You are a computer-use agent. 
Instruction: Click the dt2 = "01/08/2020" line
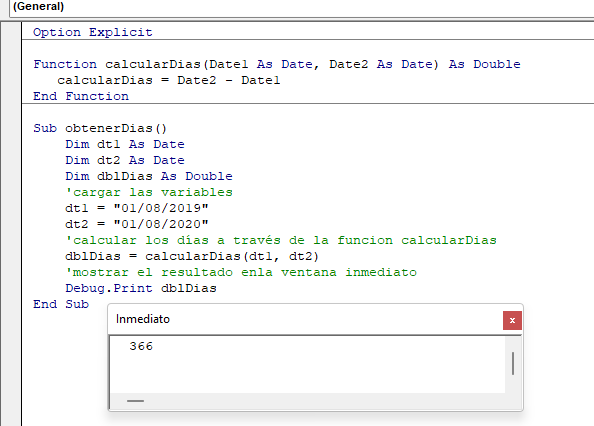pyautogui.click(x=137, y=224)
